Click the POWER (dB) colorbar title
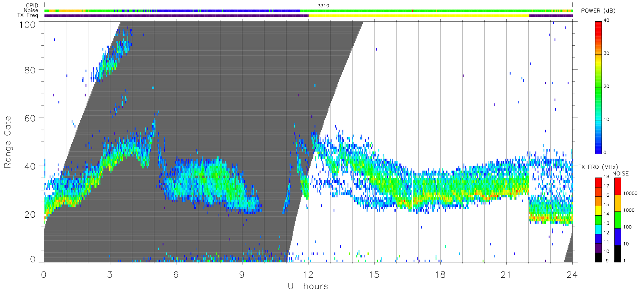This screenshot has width=644, height=297. 598,11
